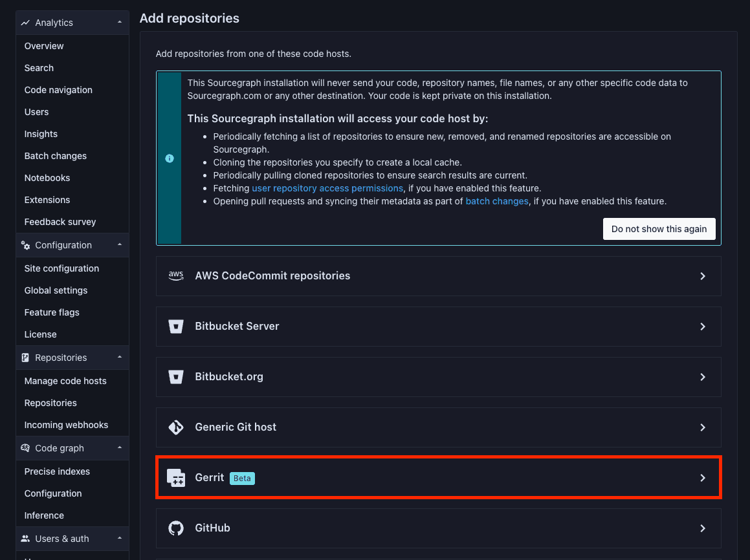Click the Gerrit logo icon
Image resolution: width=750 pixels, height=560 pixels.
(176, 477)
